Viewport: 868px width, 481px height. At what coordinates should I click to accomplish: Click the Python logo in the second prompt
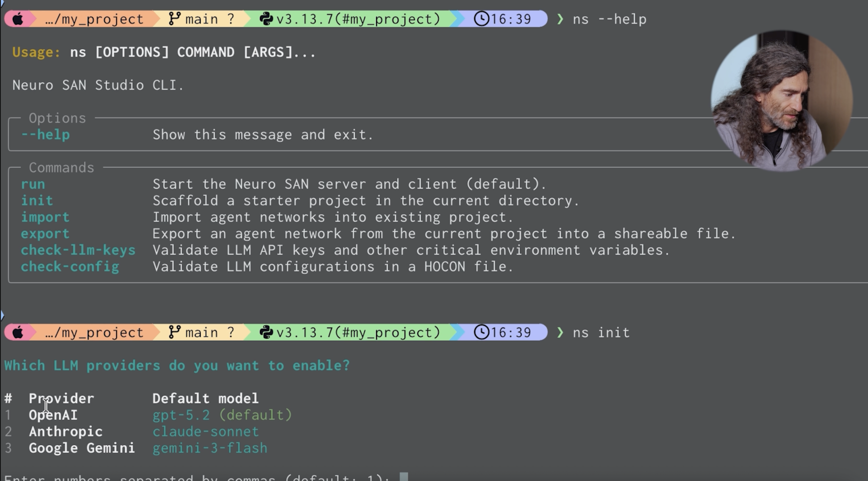click(266, 333)
